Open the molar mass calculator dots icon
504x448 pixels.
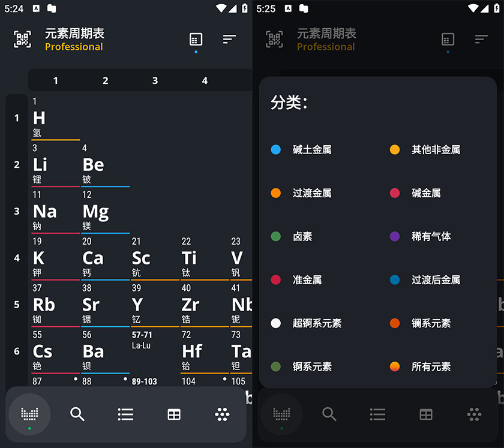tap(222, 414)
